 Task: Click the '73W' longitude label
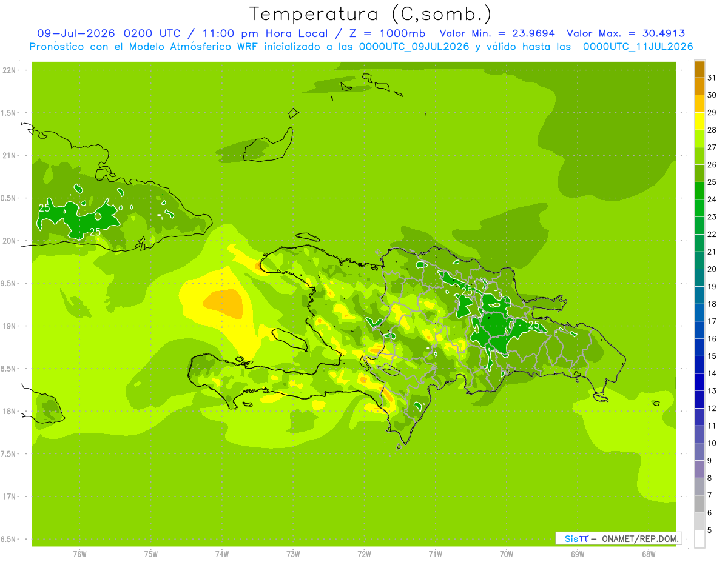(293, 554)
